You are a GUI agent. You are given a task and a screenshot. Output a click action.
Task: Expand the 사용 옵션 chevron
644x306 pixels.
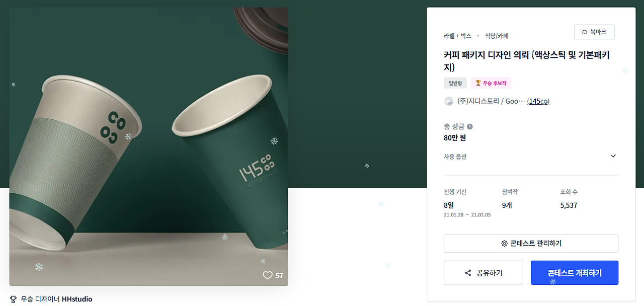(x=613, y=156)
